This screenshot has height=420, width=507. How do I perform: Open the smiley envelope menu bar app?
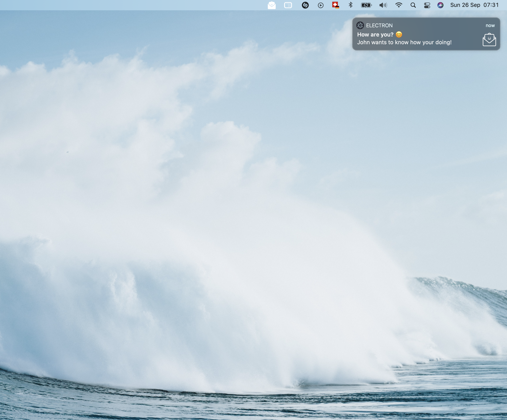(272, 5)
